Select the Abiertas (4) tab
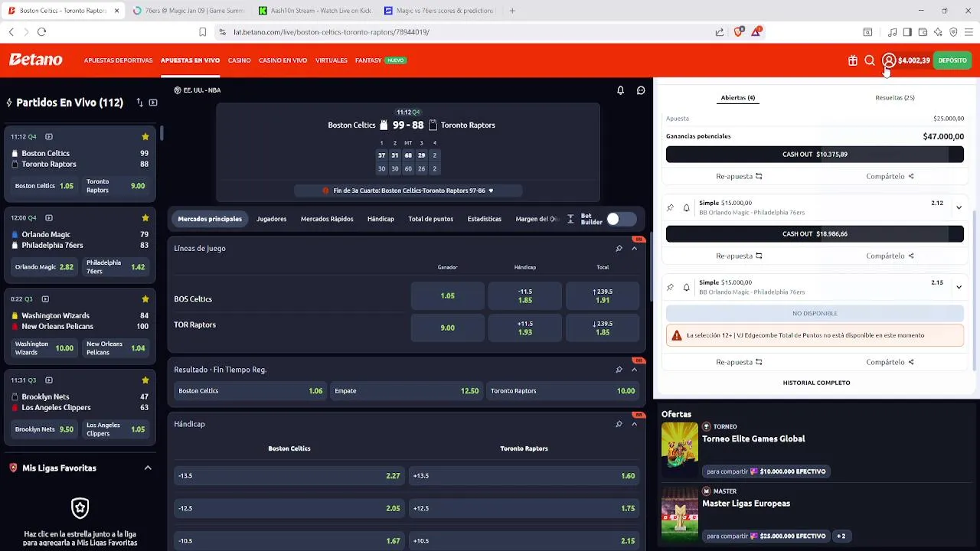The width and height of the screenshot is (980, 551). pos(738,98)
